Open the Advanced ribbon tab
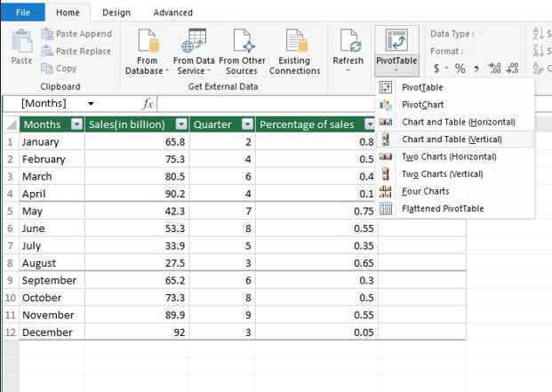Image resolution: width=552 pixels, height=392 pixels. (x=172, y=12)
